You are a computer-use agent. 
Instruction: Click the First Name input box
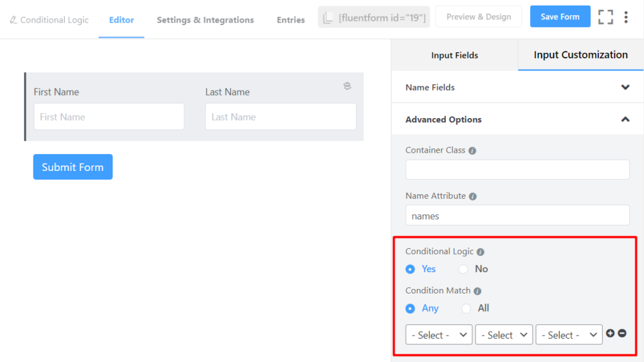(x=109, y=116)
